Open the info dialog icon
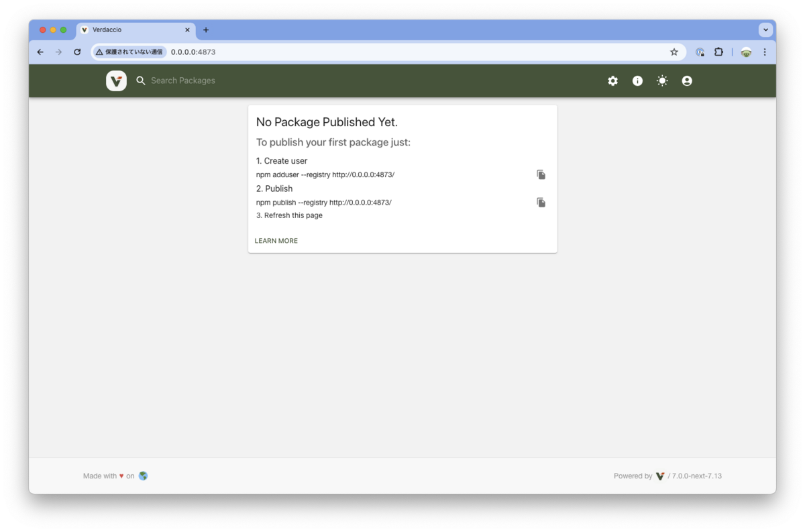This screenshot has width=805, height=532. pos(637,81)
